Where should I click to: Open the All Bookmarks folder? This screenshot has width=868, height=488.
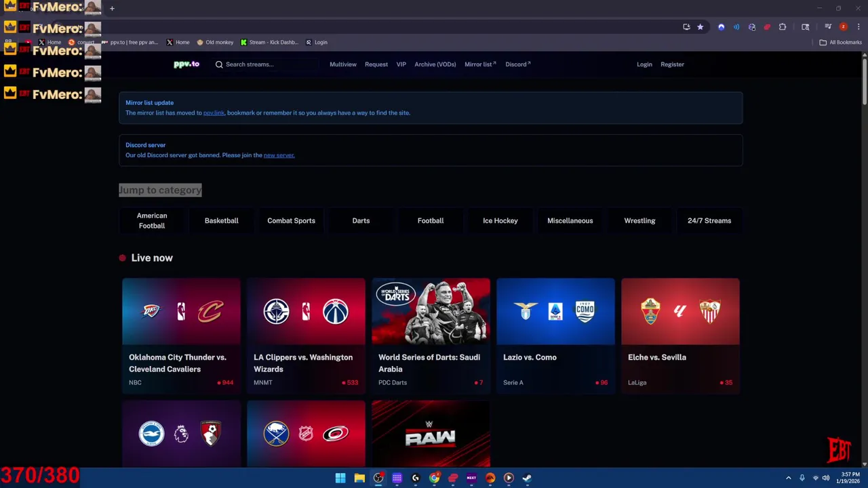coord(840,42)
